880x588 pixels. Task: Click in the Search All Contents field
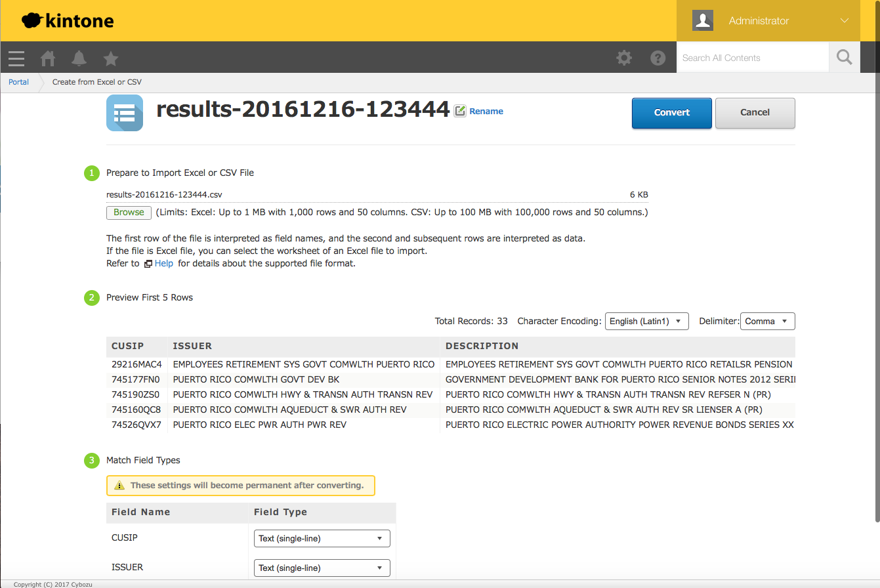point(752,58)
